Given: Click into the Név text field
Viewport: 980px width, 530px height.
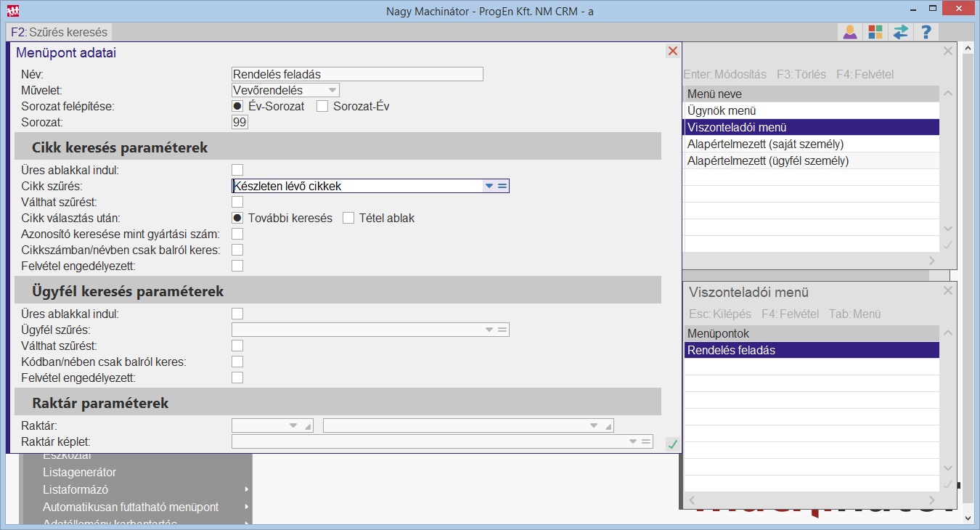Looking at the screenshot, I should pos(356,74).
